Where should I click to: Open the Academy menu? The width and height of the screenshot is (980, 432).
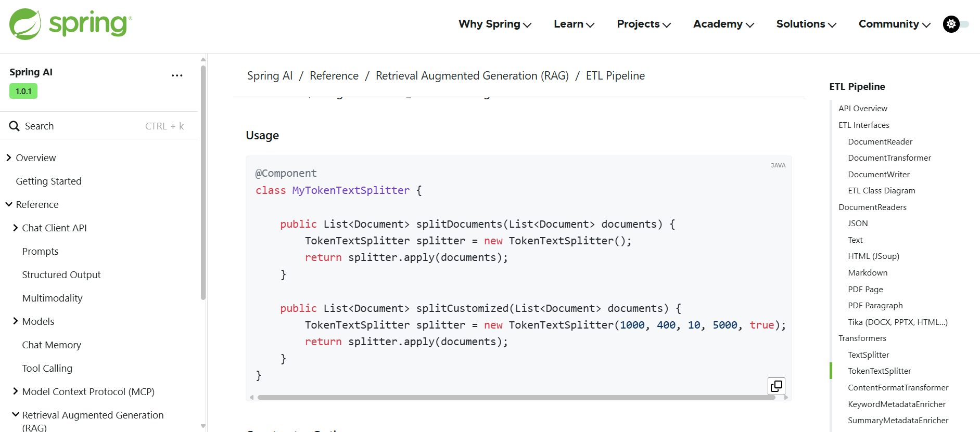[723, 24]
